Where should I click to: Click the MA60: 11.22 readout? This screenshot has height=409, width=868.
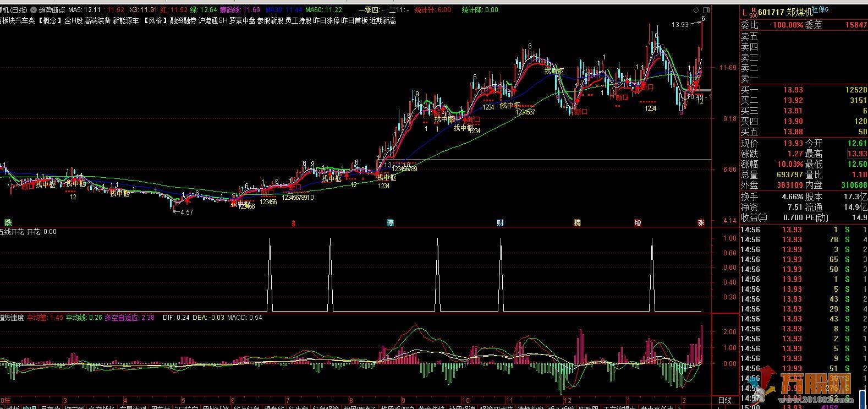(x=323, y=10)
